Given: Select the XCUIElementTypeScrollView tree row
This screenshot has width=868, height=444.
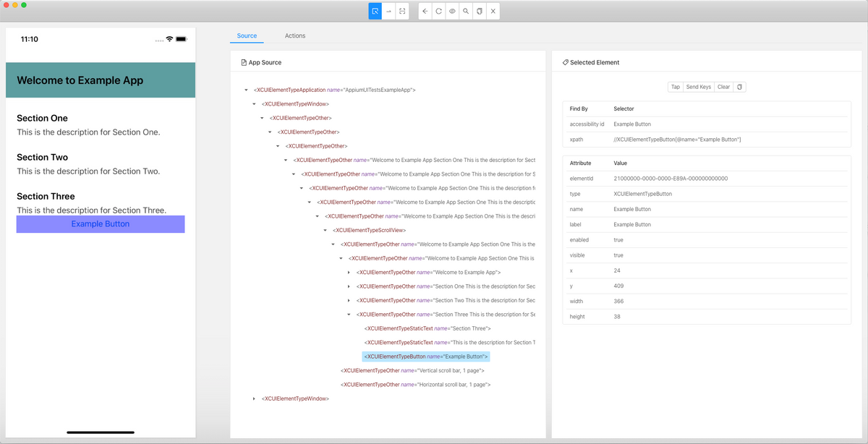Looking at the screenshot, I should [x=370, y=231].
